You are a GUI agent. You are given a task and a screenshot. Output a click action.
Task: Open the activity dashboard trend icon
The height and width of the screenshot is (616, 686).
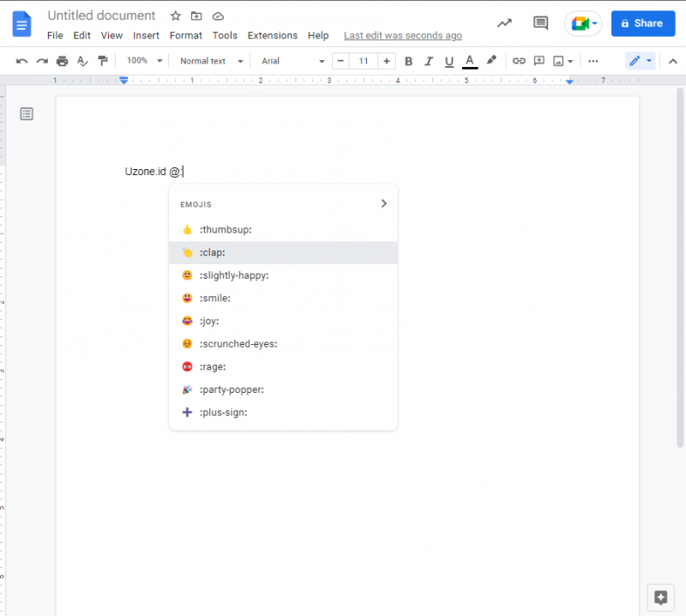click(504, 23)
